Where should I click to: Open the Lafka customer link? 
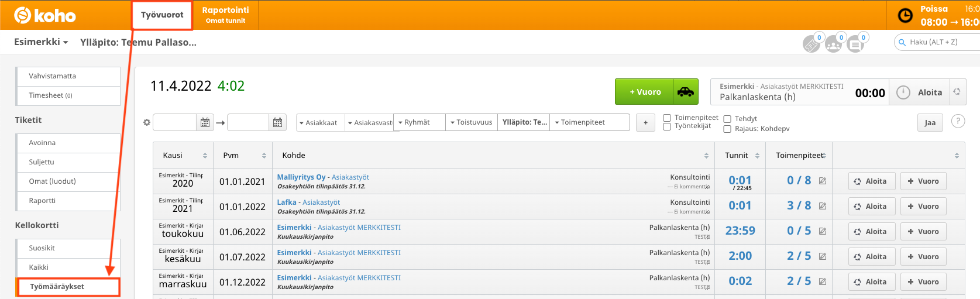tap(287, 202)
